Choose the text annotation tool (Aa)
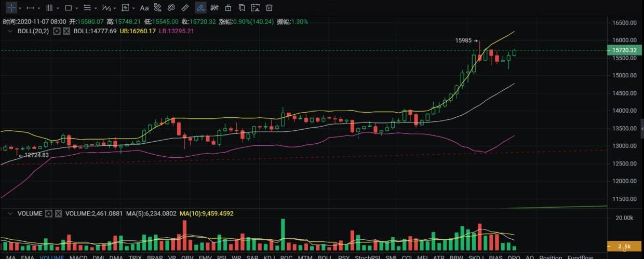 [x=144, y=8]
